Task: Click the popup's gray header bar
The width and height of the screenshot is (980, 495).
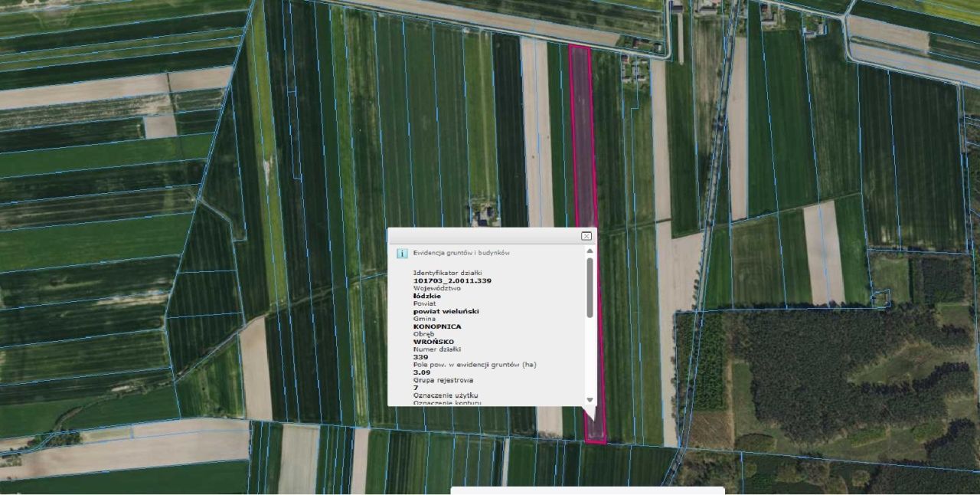Action: pyautogui.click(x=482, y=236)
